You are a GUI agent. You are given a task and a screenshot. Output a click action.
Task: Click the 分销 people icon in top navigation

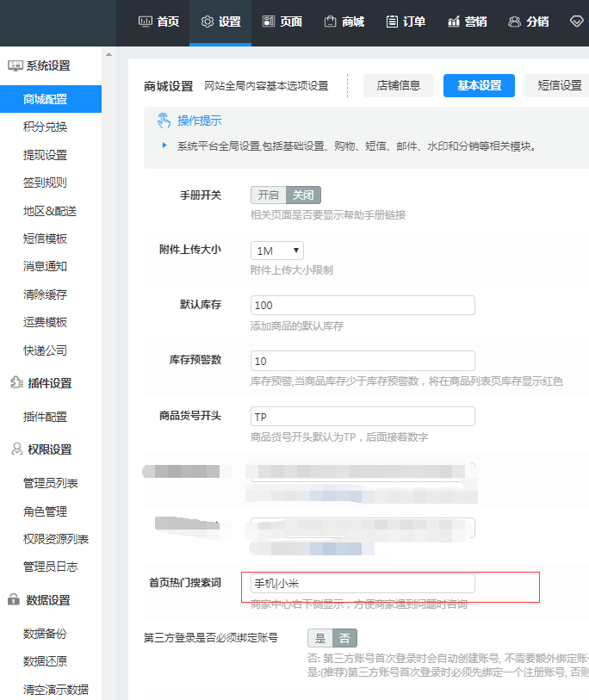pos(515,22)
